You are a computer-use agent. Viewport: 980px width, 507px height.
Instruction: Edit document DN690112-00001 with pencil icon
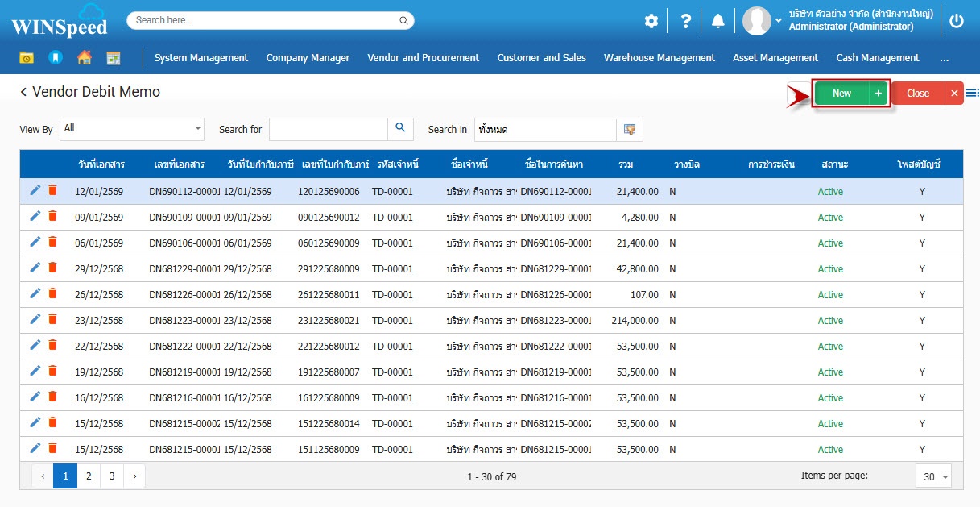(x=35, y=190)
